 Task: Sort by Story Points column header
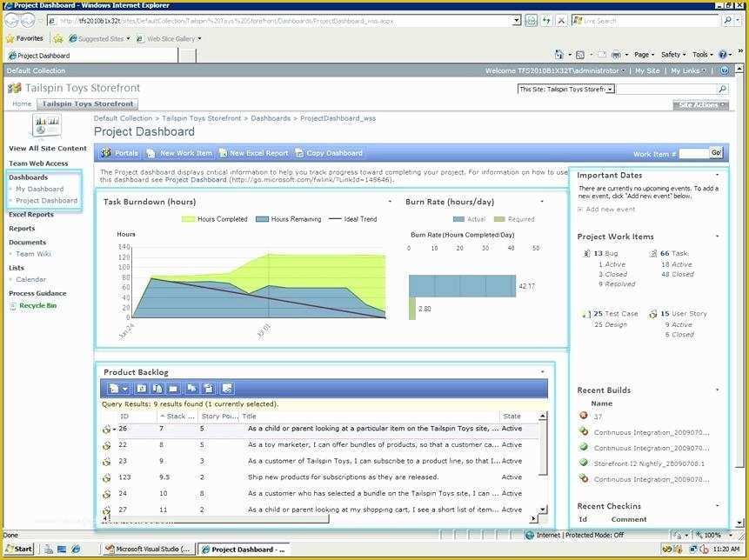click(x=218, y=417)
